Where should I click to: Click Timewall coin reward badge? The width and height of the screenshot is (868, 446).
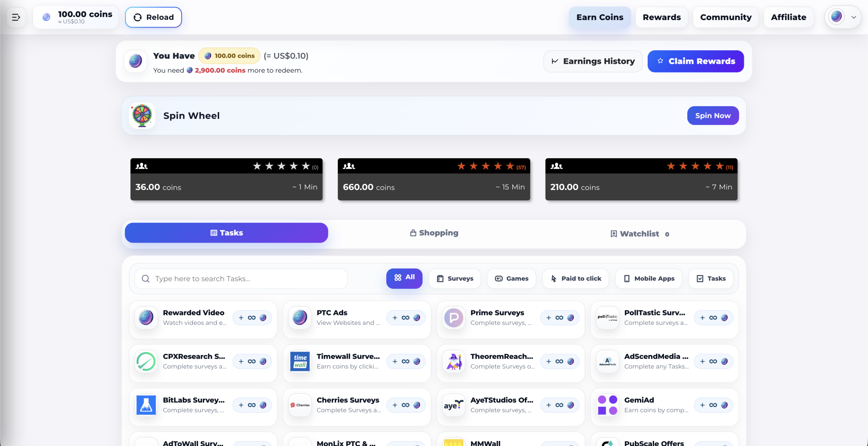[406, 361]
